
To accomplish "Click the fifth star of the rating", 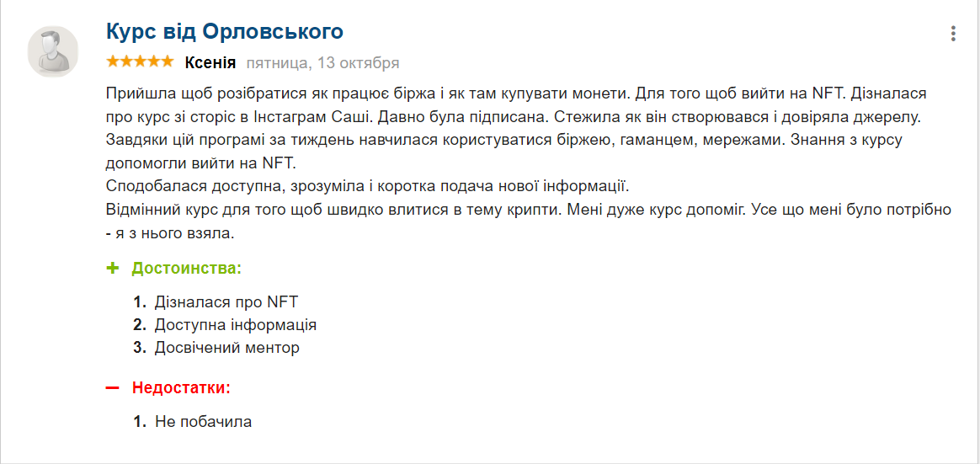I will point(168,61).
